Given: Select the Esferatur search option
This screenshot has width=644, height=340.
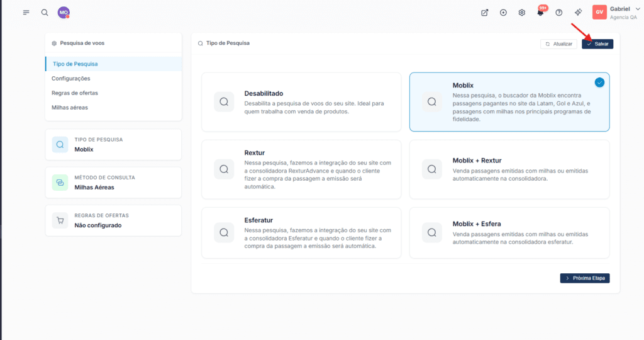Looking at the screenshot, I should (x=301, y=233).
